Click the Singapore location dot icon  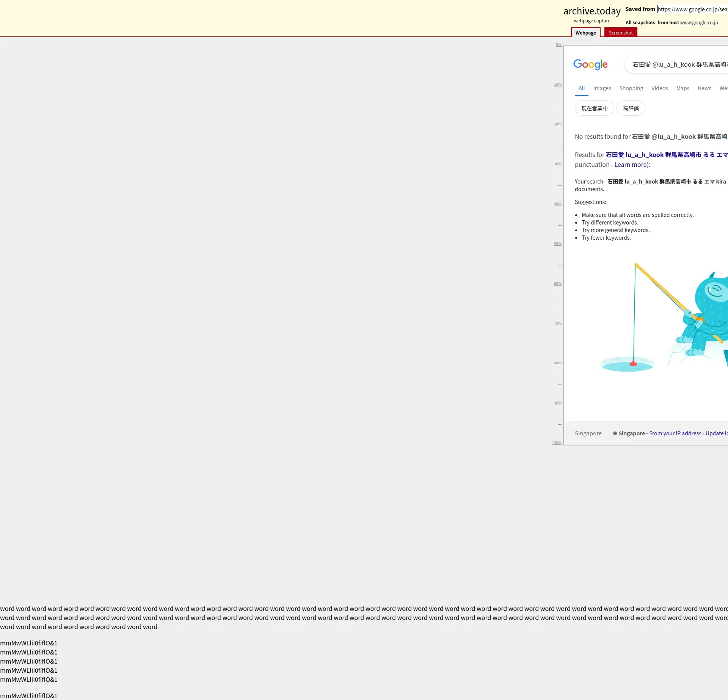click(615, 433)
